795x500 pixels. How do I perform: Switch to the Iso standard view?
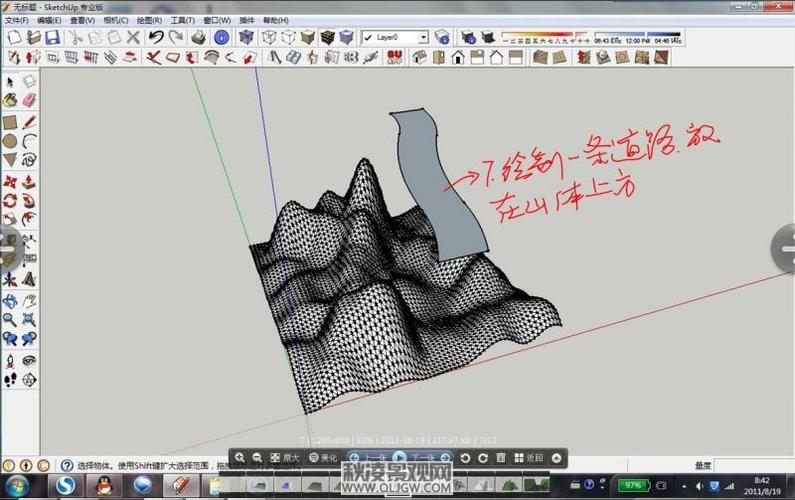(x=418, y=57)
